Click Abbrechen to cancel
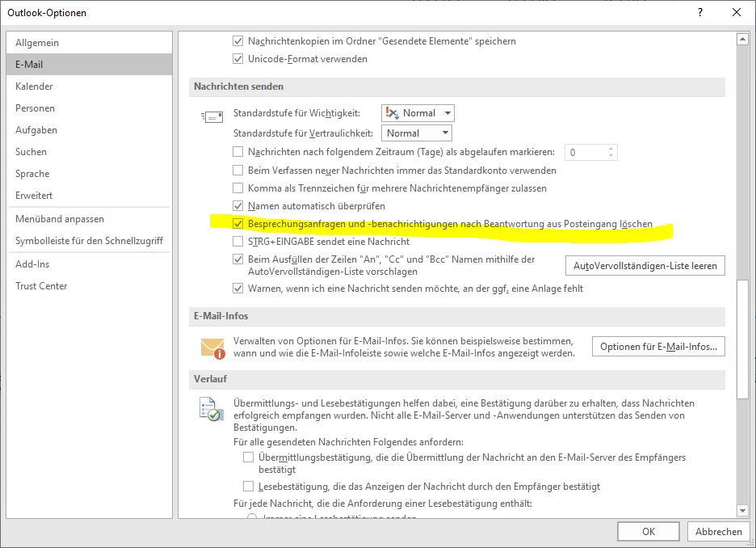Viewport: 756px width, 548px height. tap(718, 532)
